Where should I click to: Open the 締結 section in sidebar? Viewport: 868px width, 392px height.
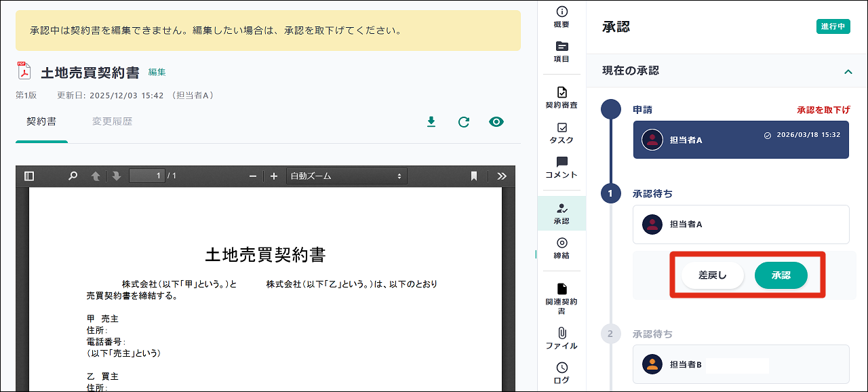(561, 248)
